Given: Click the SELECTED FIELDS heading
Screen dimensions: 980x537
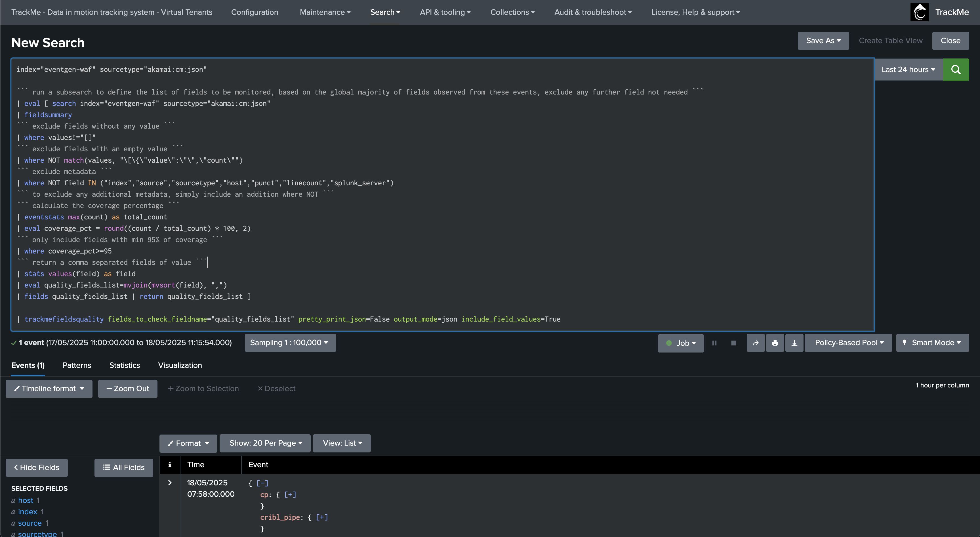Looking at the screenshot, I should pos(39,488).
